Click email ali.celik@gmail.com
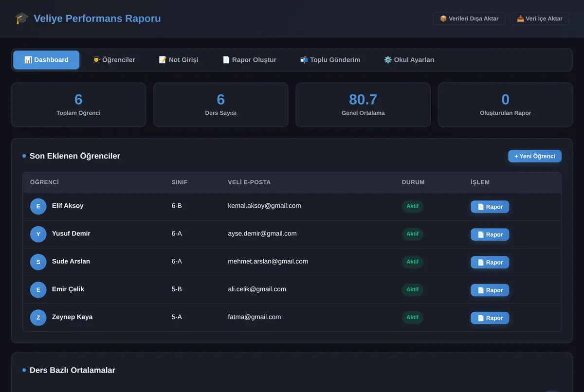This screenshot has width=584, height=392. point(257,289)
